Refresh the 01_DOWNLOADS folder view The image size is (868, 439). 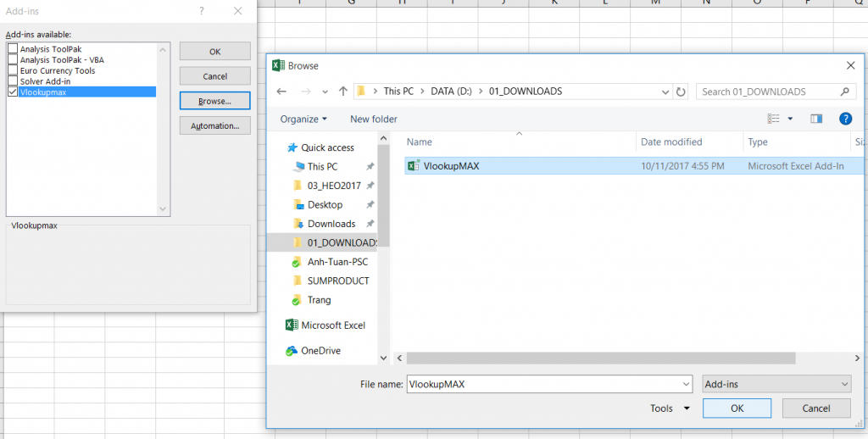tap(681, 92)
